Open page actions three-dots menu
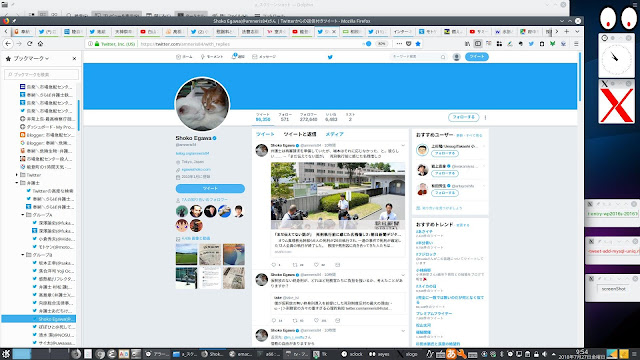Image resolution: width=640 pixels, height=360 pixels. [399, 44]
